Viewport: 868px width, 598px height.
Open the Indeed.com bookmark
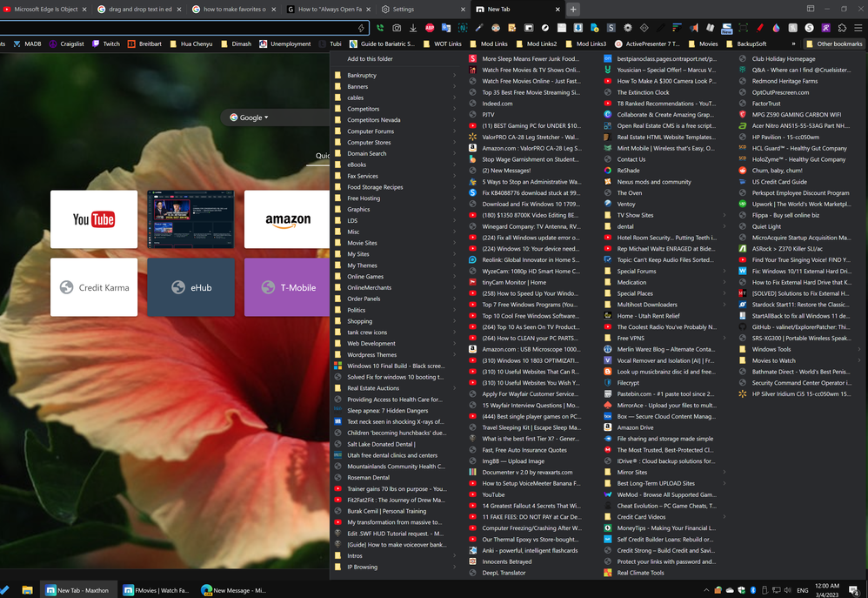point(497,104)
